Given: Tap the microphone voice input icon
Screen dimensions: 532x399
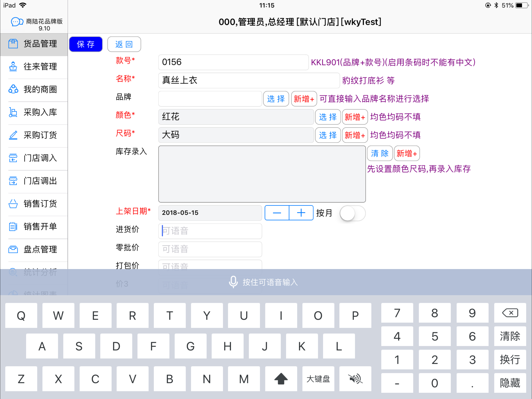Looking at the screenshot, I should click(233, 282).
